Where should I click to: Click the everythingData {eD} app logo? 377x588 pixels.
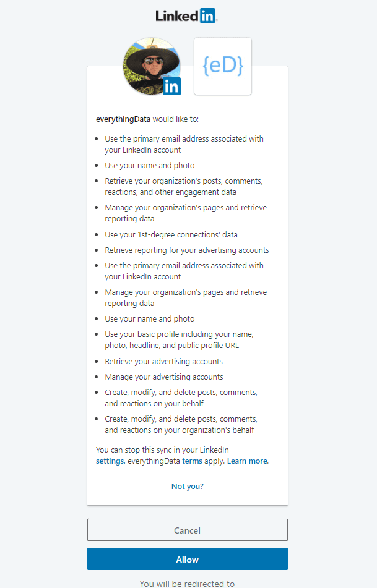click(223, 66)
